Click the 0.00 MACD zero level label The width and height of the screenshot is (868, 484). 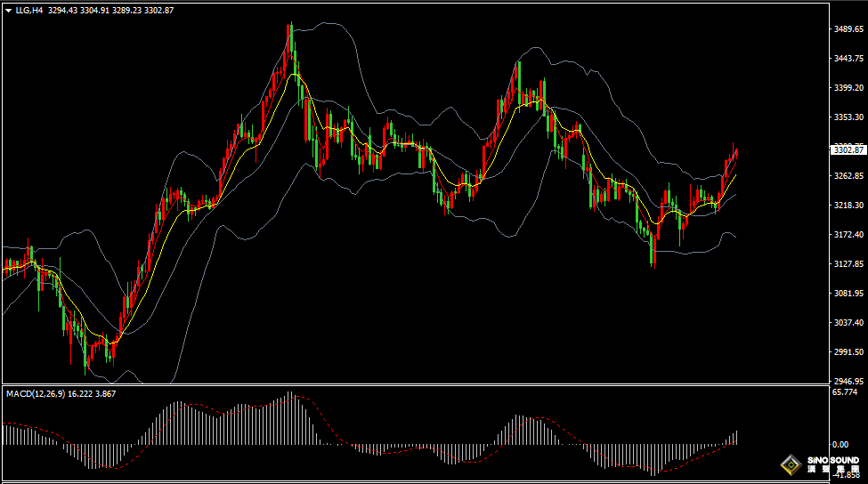pyautogui.click(x=840, y=444)
